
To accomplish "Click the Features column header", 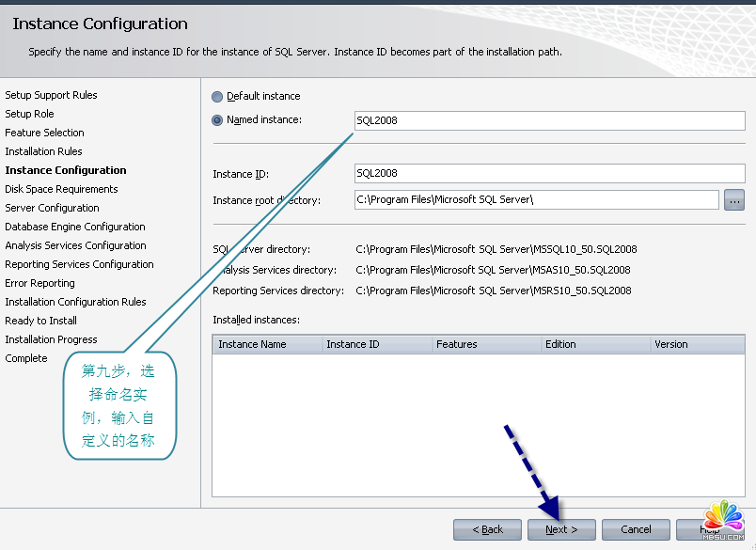I will pyautogui.click(x=484, y=344).
